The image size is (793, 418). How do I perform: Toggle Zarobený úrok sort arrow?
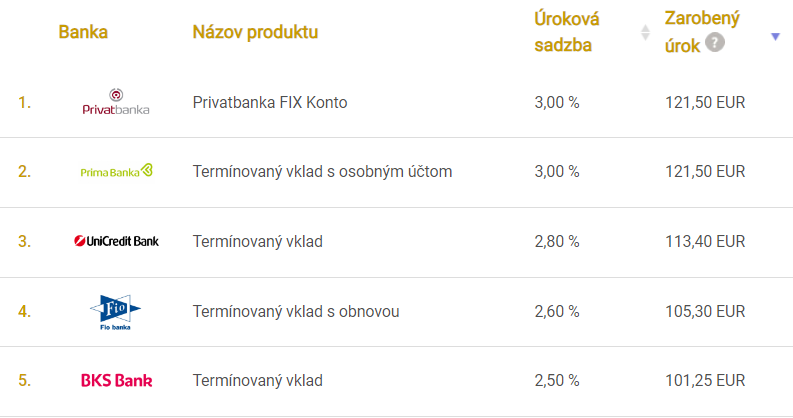775,37
